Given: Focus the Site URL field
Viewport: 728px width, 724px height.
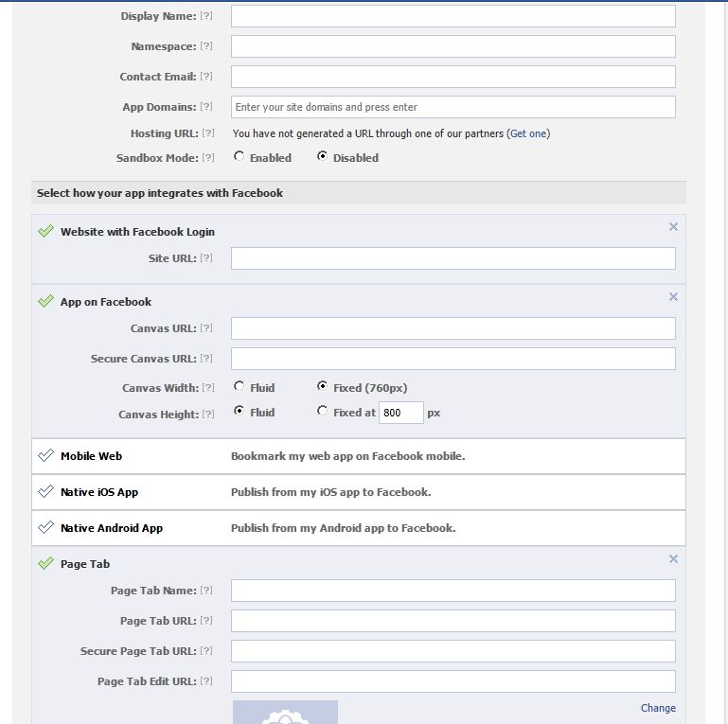Looking at the screenshot, I should [x=453, y=258].
